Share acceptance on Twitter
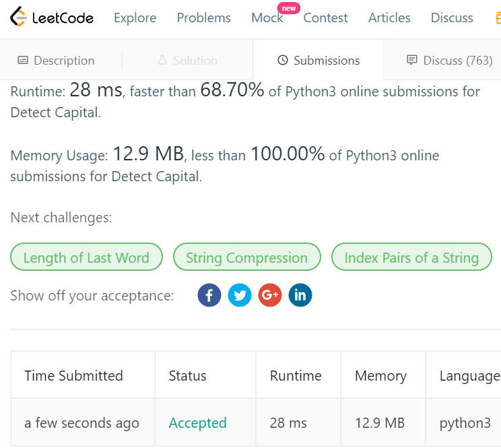501x448 pixels. point(240,295)
